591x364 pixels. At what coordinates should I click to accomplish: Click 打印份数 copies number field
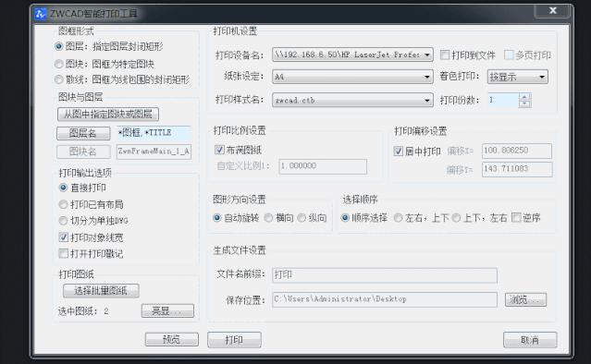[503, 100]
